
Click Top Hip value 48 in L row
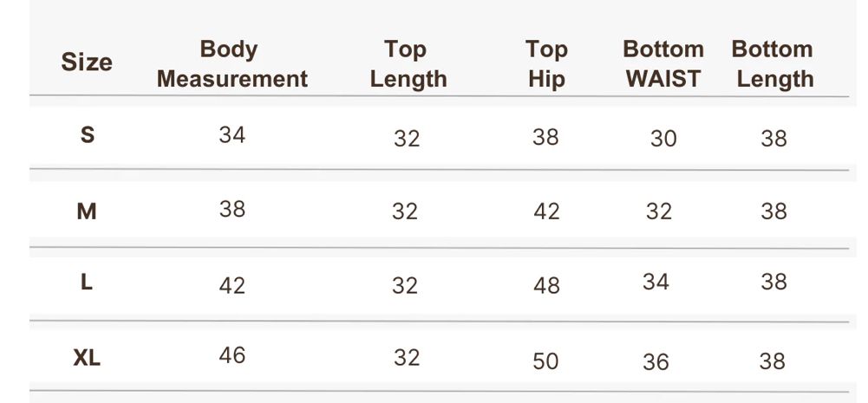546,285
